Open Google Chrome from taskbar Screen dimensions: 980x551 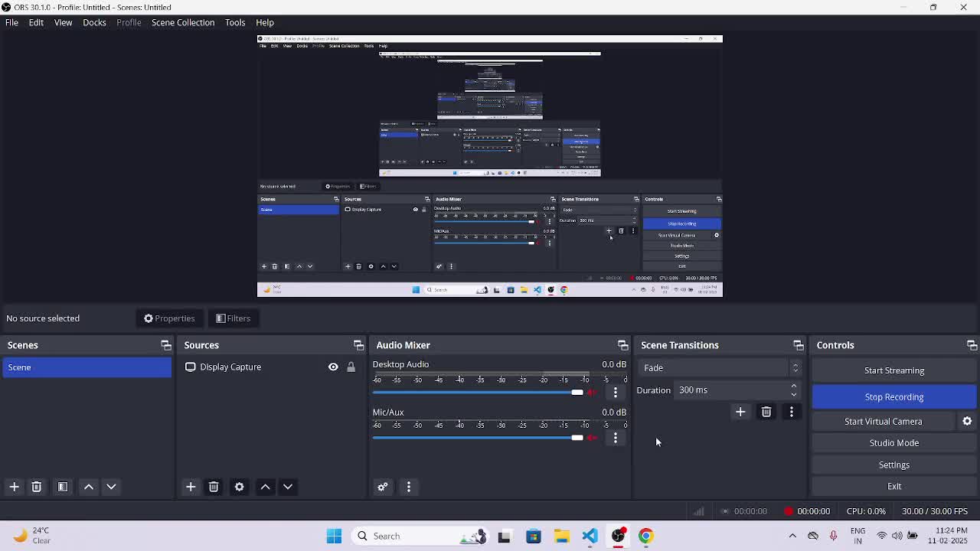pyautogui.click(x=646, y=536)
